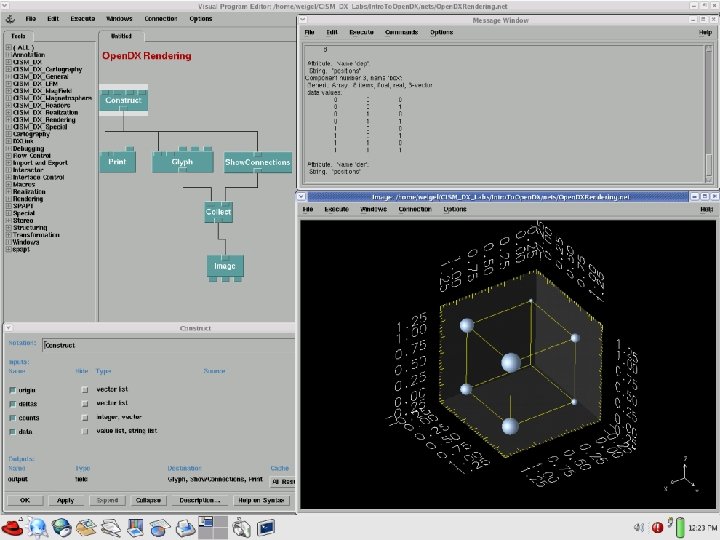This screenshot has width=720, height=540.
Task: Click the Message Window vertical scrollbar
Action: coord(709,113)
